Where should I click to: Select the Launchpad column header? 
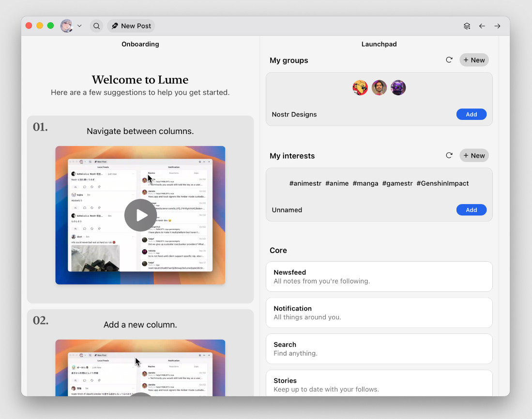coord(379,44)
